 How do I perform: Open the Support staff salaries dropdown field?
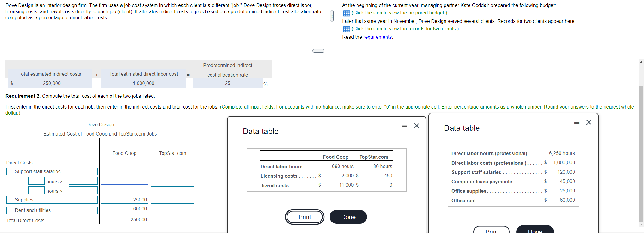[52, 172]
